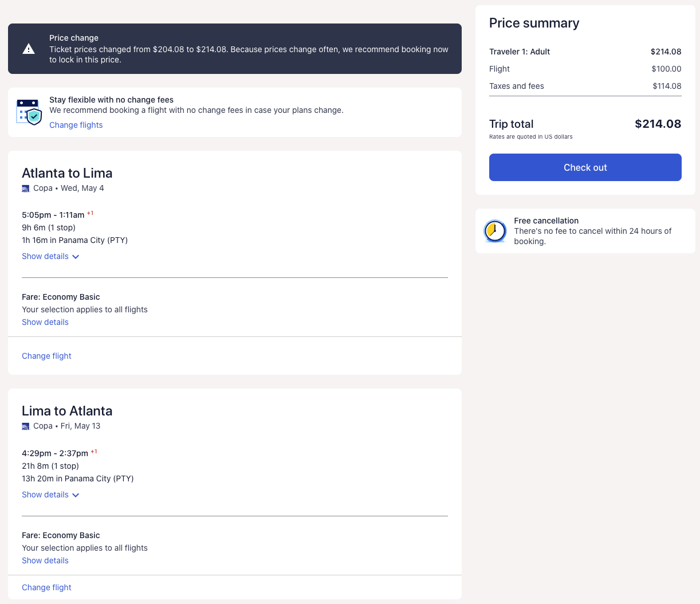The image size is (700, 604).
Task: Open fare details for Economy Basic on outbound flight
Action: pos(45,322)
